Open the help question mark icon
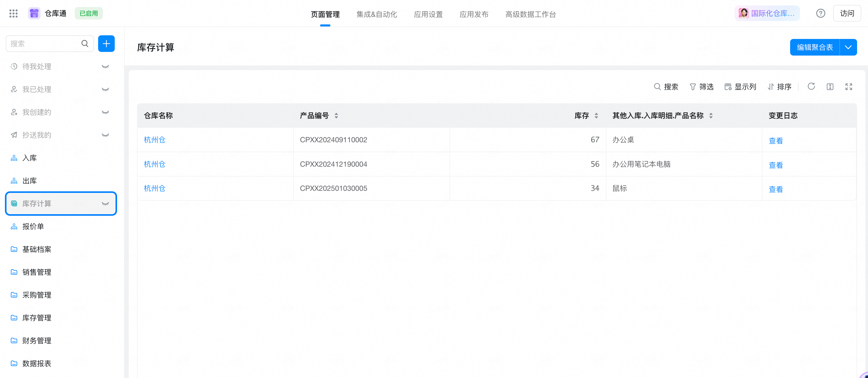This screenshot has width=868, height=378. [x=820, y=14]
